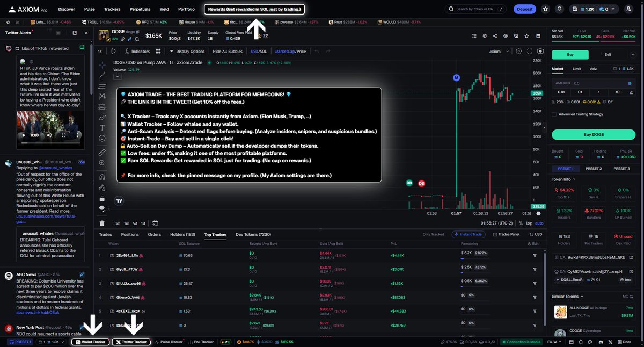
Task: Switch chart between MarketCap/Price
Action: [290, 52]
